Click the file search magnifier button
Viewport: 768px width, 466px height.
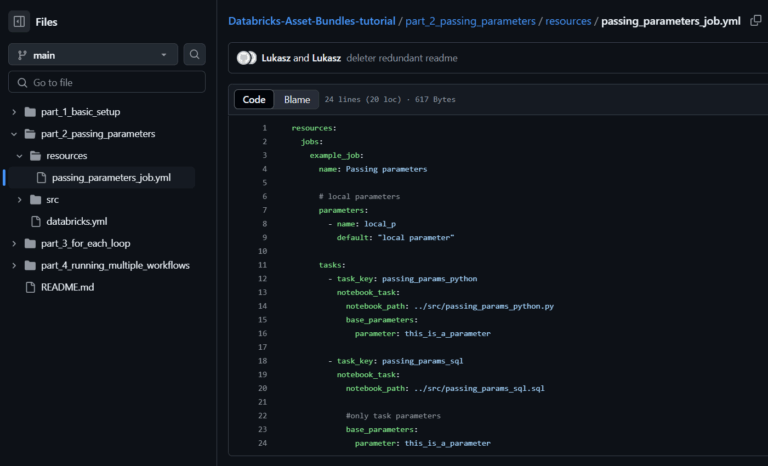(x=194, y=54)
